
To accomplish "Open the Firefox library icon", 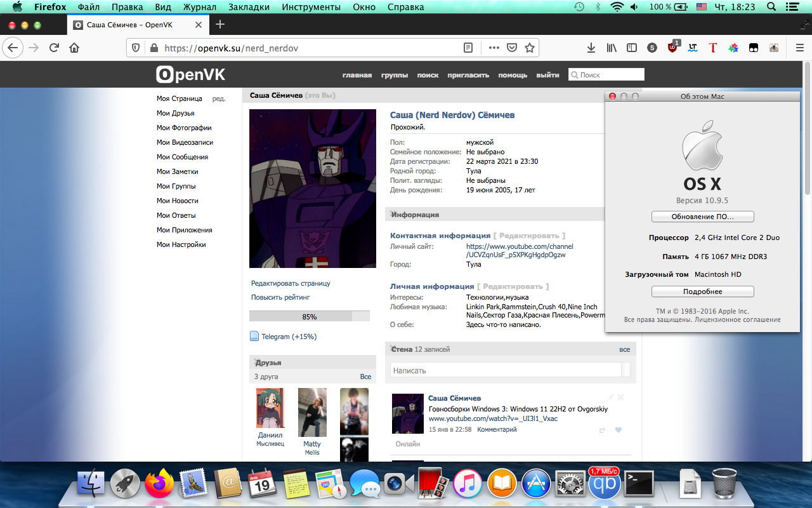I will (612, 48).
